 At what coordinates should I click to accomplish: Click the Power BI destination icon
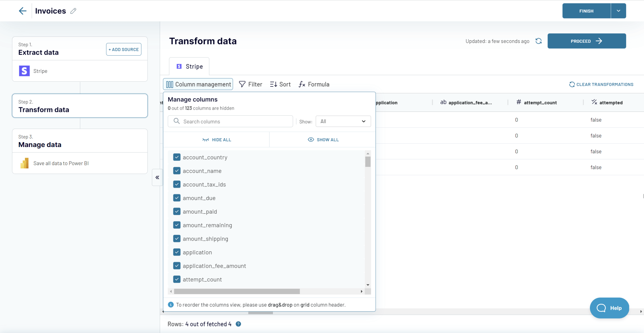coord(24,163)
